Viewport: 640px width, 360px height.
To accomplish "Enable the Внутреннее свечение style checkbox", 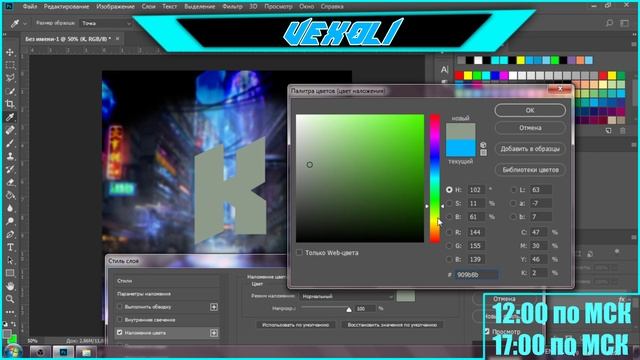I will point(120,320).
